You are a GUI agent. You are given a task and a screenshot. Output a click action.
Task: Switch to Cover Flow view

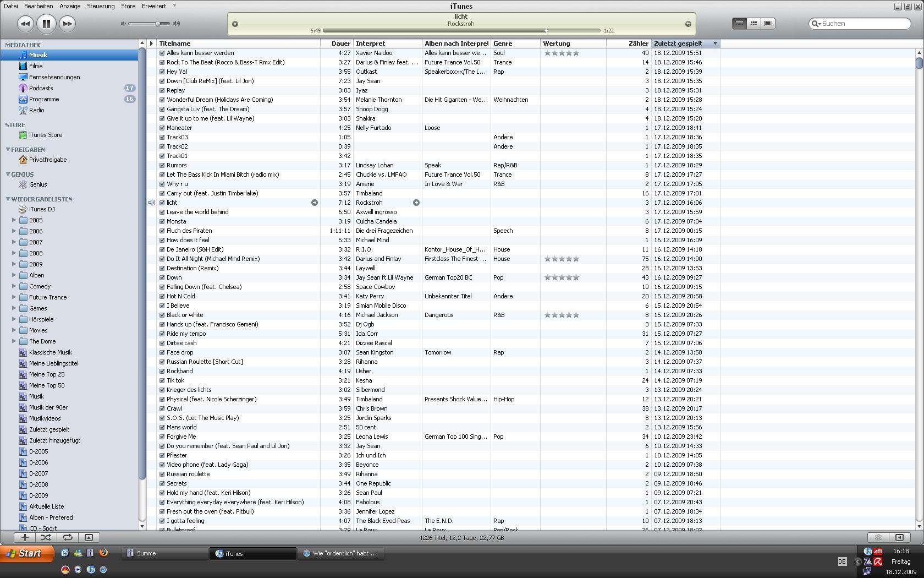pos(768,23)
